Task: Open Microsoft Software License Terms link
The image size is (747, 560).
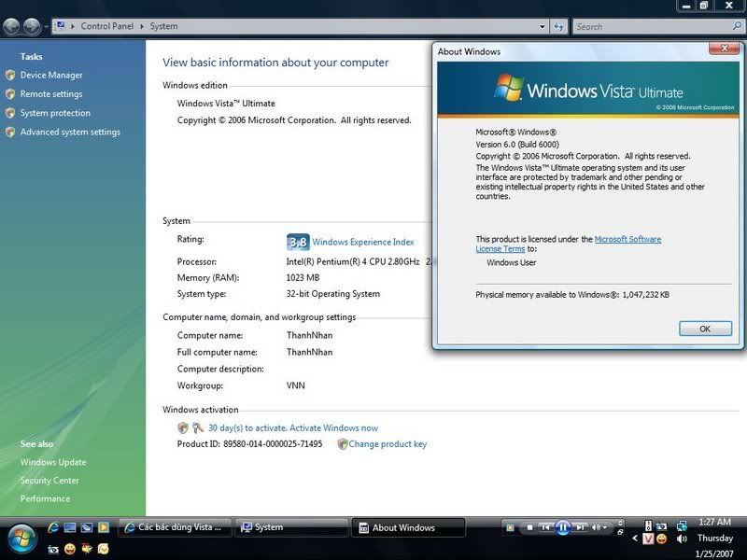Action: pos(627,240)
